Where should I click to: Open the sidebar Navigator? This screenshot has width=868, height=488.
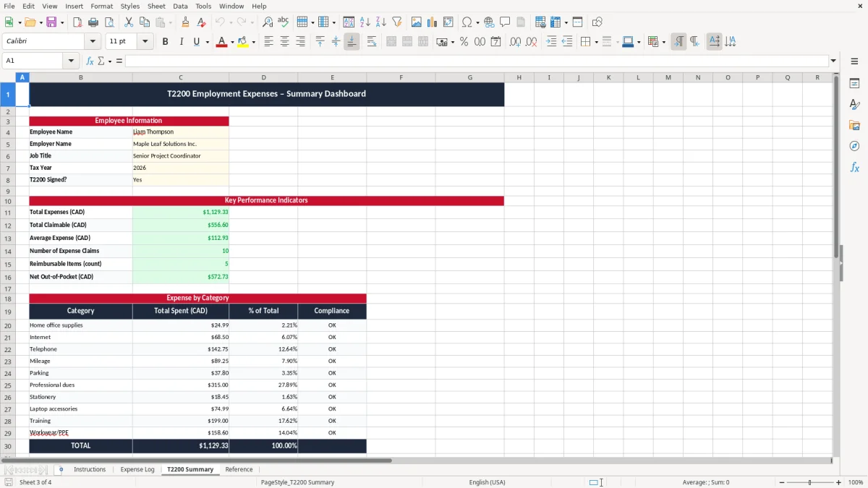pyautogui.click(x=854, y=147)
